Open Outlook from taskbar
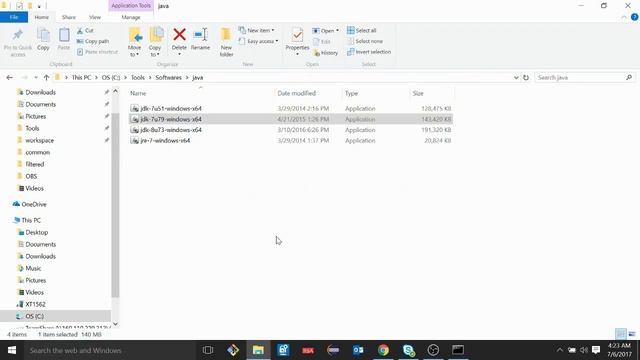The height and width of the screenshot is (360, 640). 358,350
